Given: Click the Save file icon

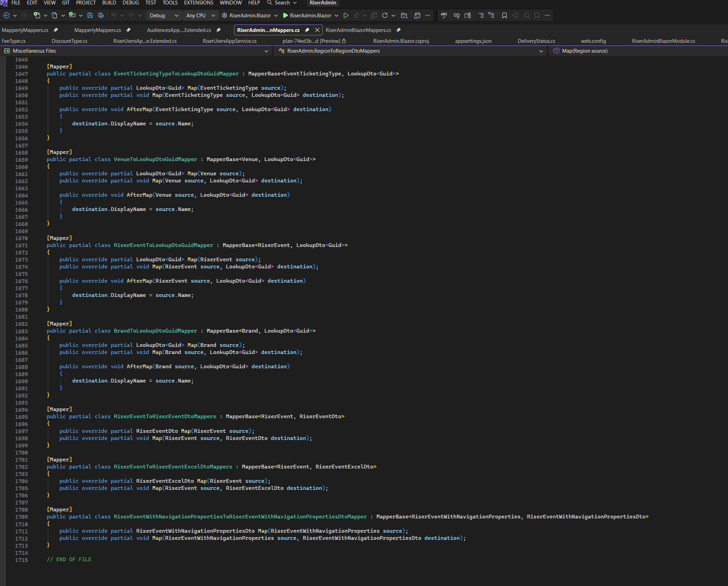Looking at the screenshot, I should 90,15.
